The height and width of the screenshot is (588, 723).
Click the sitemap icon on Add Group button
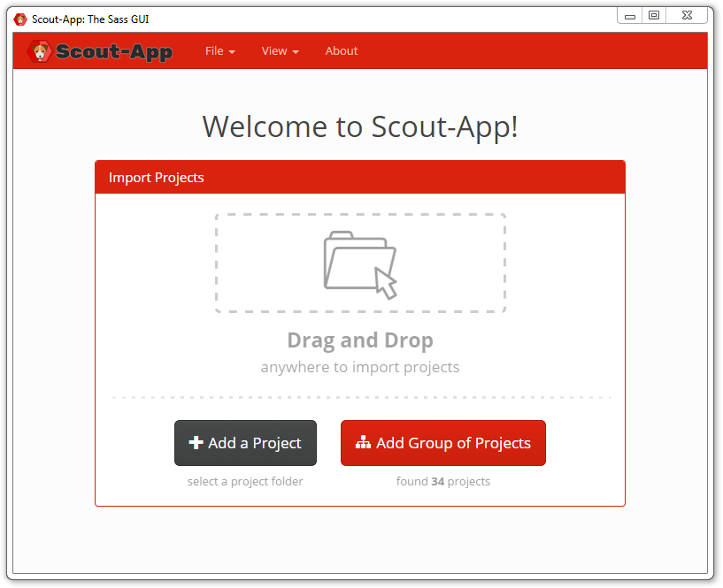pos(363,442)
